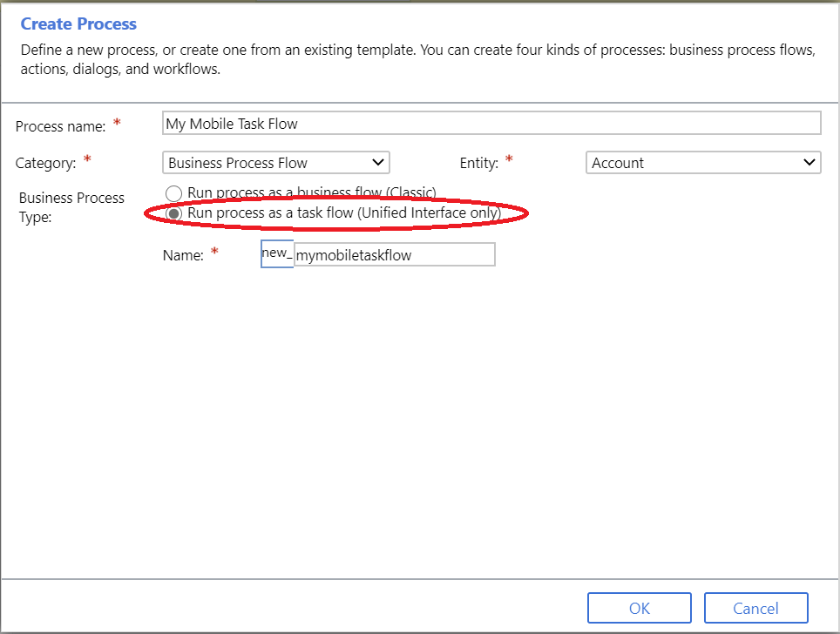Click the Entity dropdown chevron arrow
Screen dimensions: 840x634
(809, 162)
